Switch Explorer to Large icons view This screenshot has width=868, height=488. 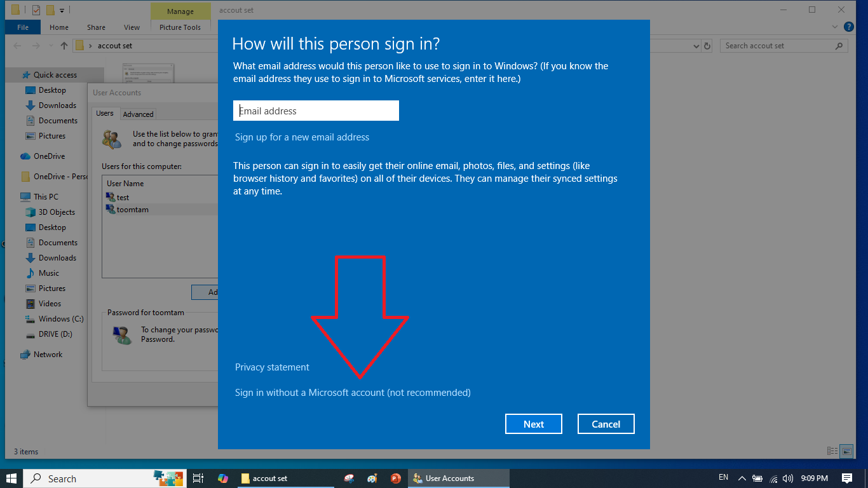point(846,451)
